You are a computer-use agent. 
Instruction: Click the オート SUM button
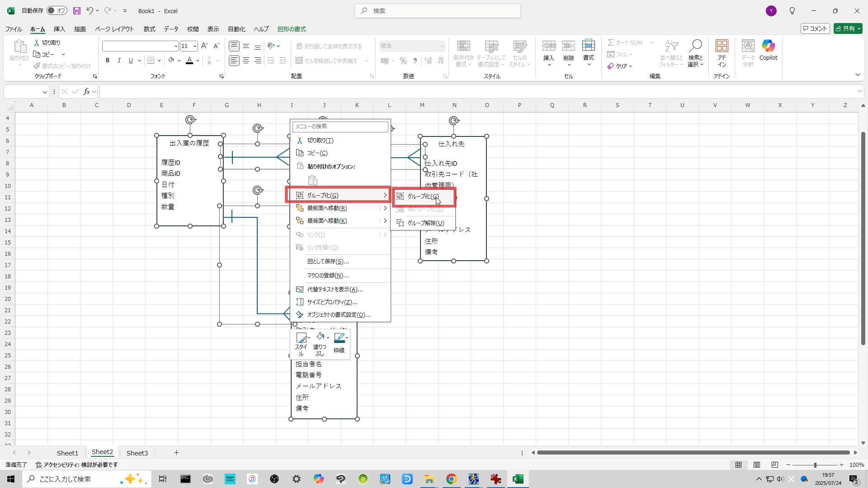pos(626,42)
